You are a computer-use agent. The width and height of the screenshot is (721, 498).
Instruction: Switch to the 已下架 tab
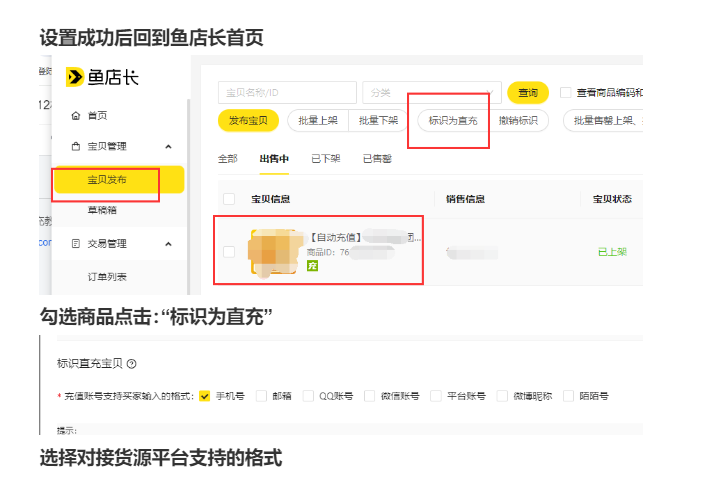tap(326, 159)
